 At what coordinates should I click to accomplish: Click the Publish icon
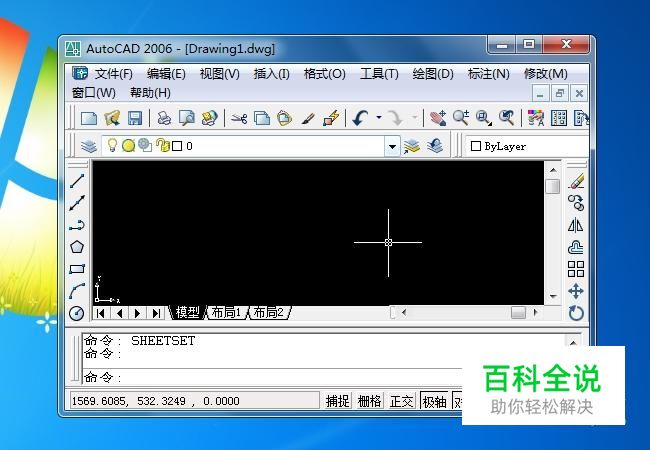point(210,119)
